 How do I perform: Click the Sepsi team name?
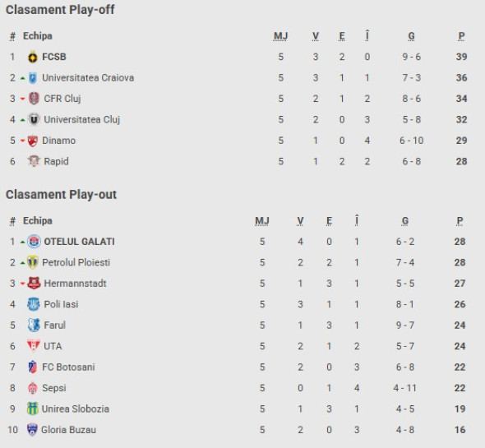coord(54,388)
